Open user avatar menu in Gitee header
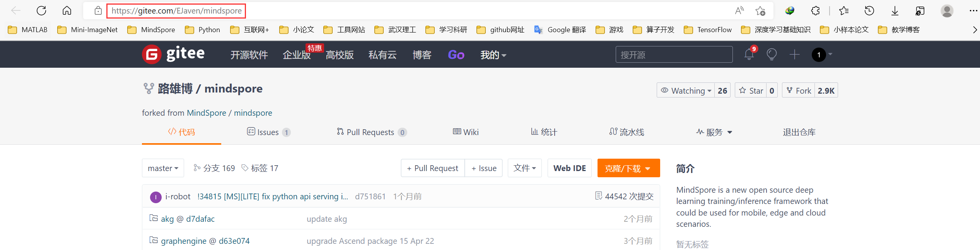 coord(822,55)
